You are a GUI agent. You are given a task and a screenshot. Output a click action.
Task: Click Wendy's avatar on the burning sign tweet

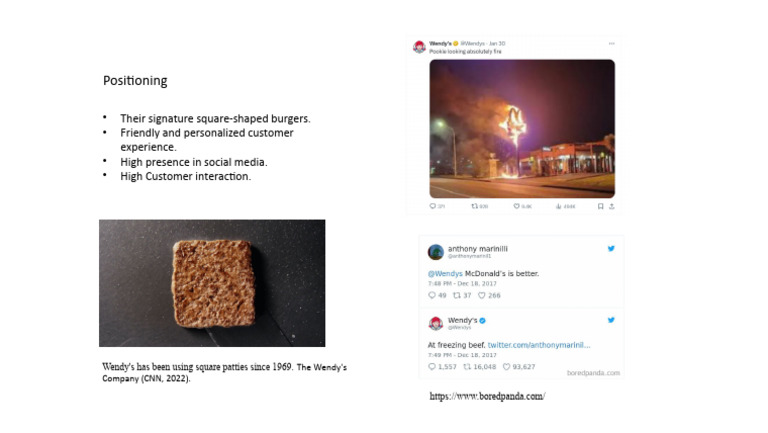(420, 47)
